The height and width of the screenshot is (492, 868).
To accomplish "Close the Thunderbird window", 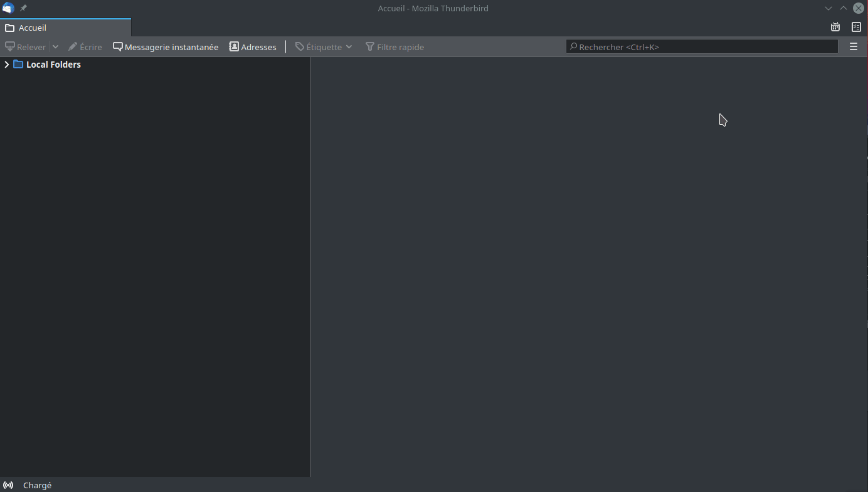I will click(x=859, y=8).
